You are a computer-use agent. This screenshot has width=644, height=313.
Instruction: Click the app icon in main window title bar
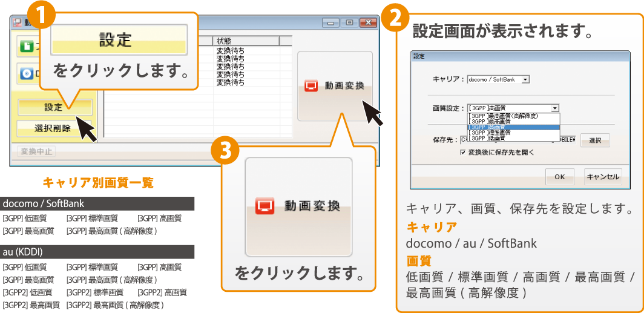click(x=17, y=22)
